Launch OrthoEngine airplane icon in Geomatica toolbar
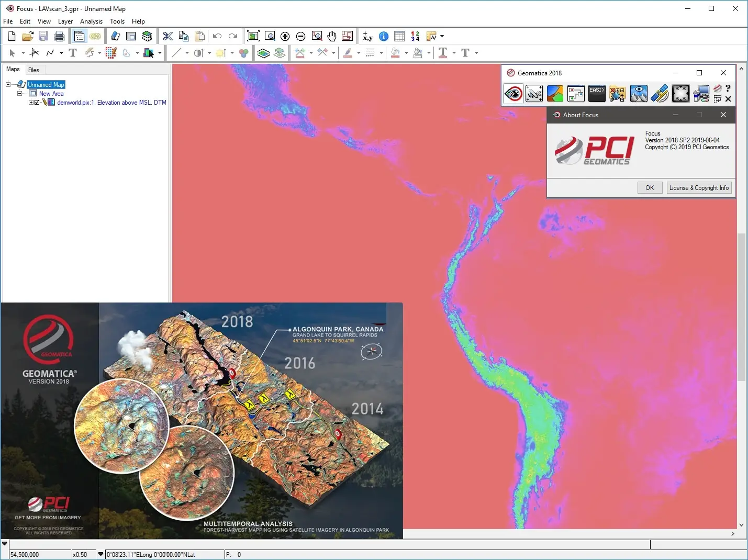Viewport: 748px width, 560px height. (534, 94)
